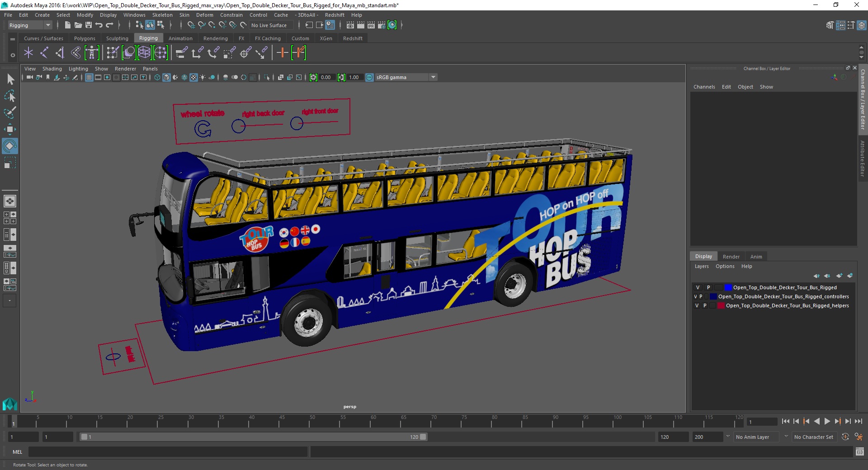Open viewport Shading menu
The height and width of the screenshot is (470, 868).
click(x=52, y=69)
